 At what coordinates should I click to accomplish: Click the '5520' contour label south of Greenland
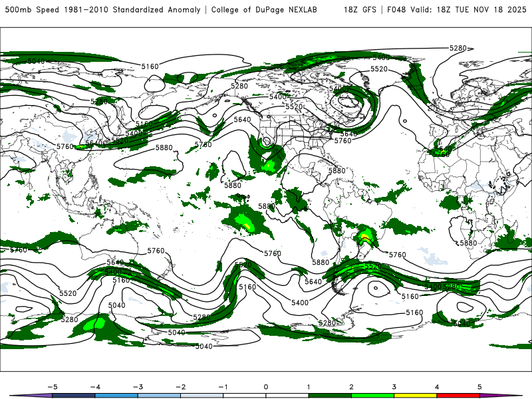point(378,69)
